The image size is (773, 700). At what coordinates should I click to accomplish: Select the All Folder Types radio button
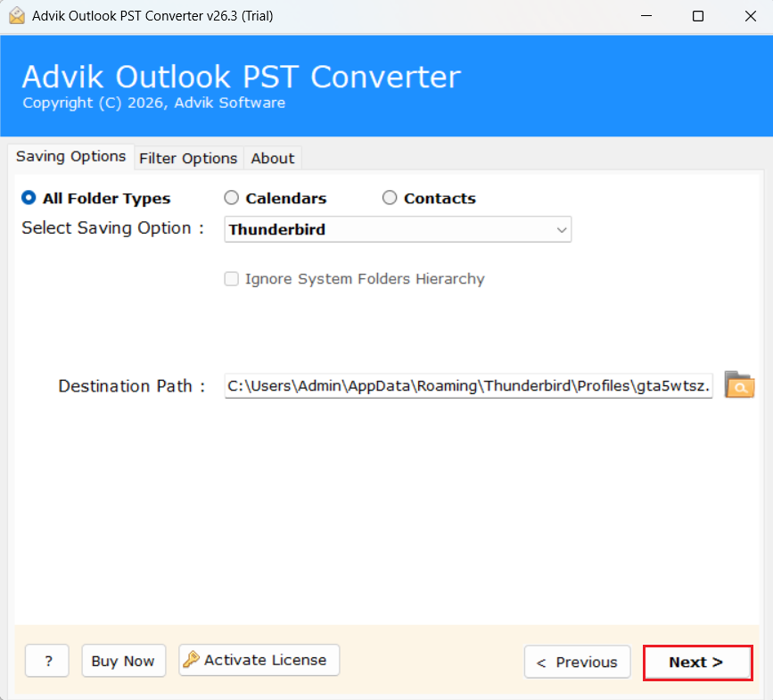click(x=29, y=198)
